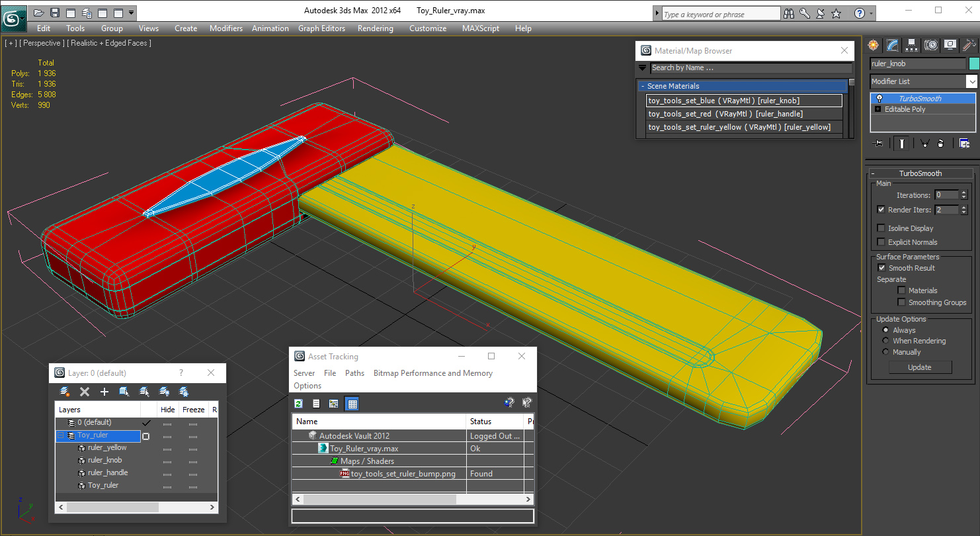980x536 pixels.
Task: Click the satellite dish communication center icon
Action: (821, 13)
